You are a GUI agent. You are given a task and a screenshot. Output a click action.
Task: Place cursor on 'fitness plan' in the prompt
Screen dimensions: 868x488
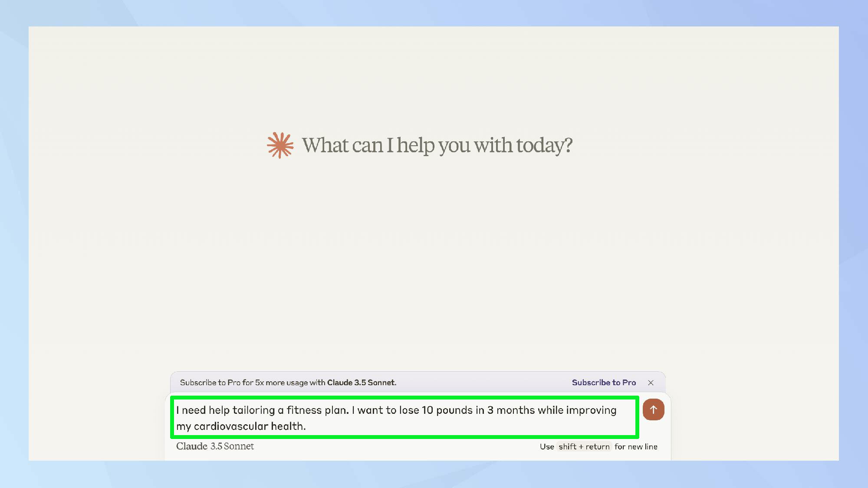pos(317,410)
